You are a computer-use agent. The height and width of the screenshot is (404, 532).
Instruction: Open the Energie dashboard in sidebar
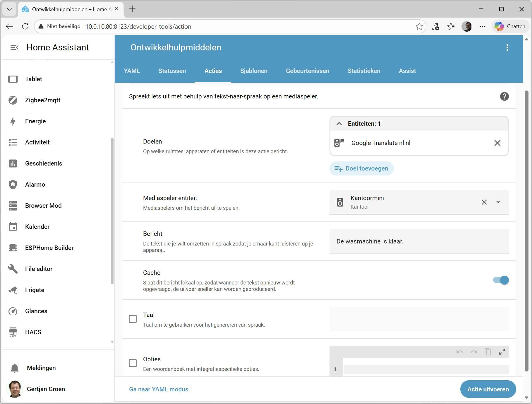tap(35, 121)
